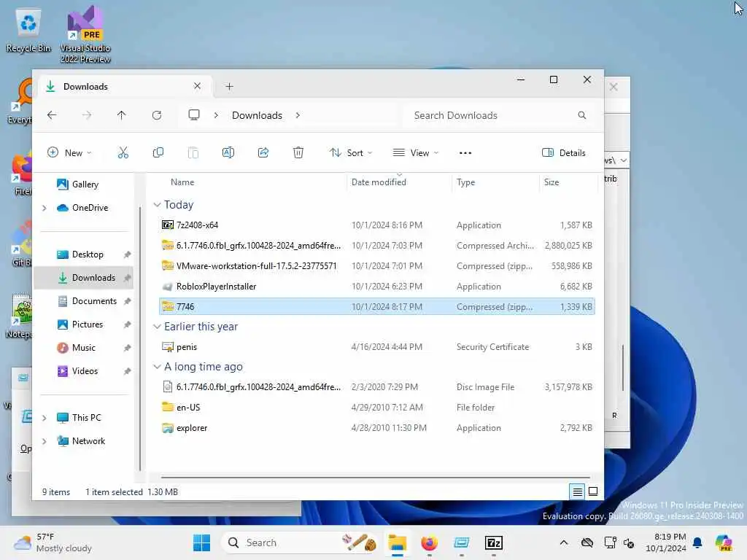The image size is (747, 560).
Task: Open 7-Zip from the taskbar
Action: pyautogui.click(x=494, y=542)
